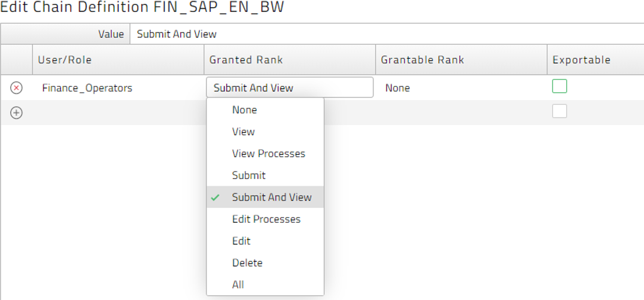Click the User/Role column header
644x300 pixels.
coord(119,60)
